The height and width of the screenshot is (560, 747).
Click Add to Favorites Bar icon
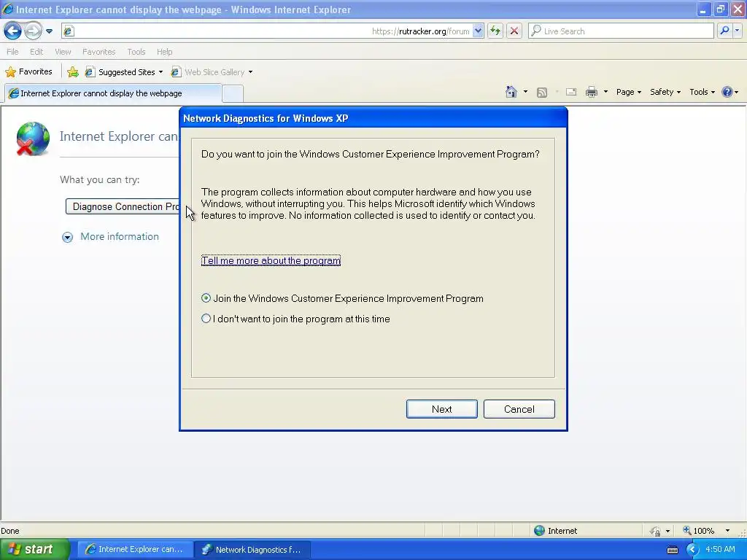73,72
